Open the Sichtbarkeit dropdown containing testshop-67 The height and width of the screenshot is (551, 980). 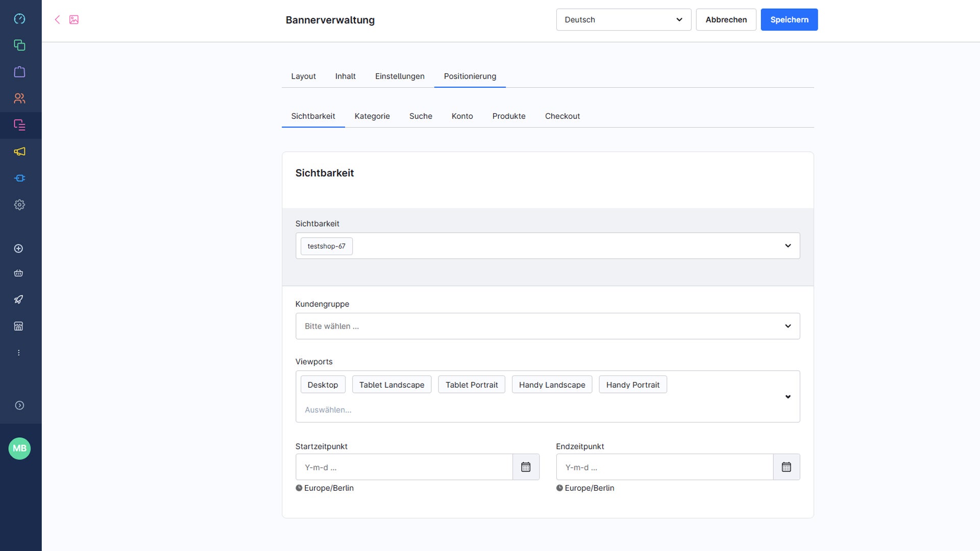(547, 245)
